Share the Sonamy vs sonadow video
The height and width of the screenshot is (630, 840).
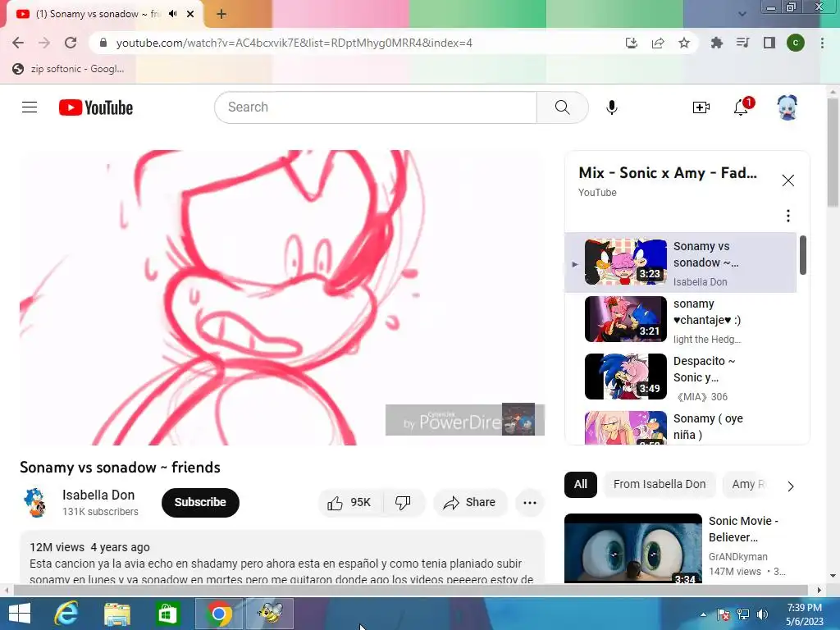(469, 503)
